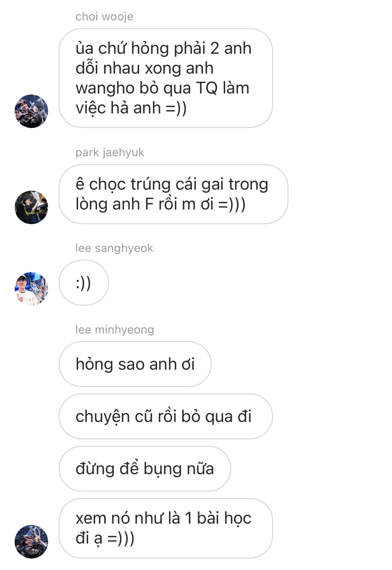This screenshot has height=570, width=392.
Task: Tap the lee sanghyeok name label
Action: (x=114, y=248)
